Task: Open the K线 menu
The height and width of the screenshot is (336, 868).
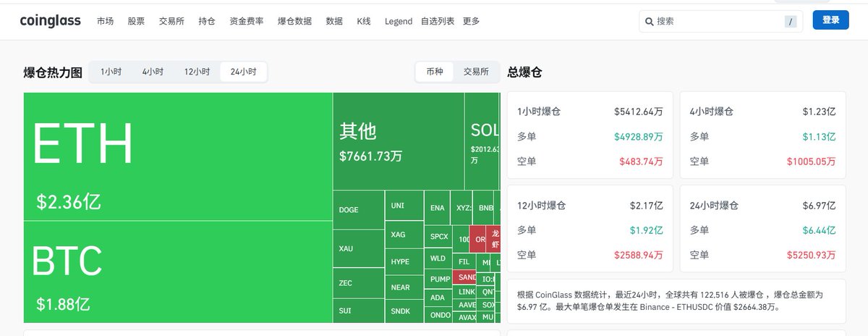Action: pos(364,22)
